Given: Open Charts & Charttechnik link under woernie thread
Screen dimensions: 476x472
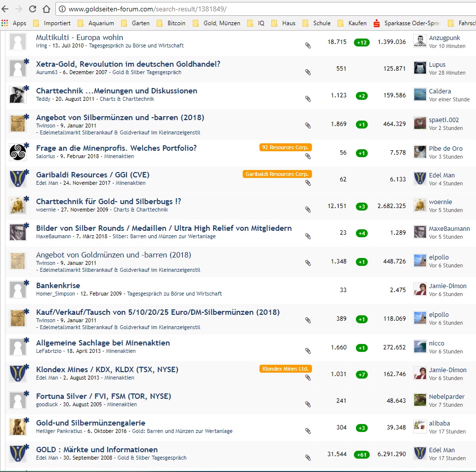Looking at the screenshot, I should click(140, 210).
